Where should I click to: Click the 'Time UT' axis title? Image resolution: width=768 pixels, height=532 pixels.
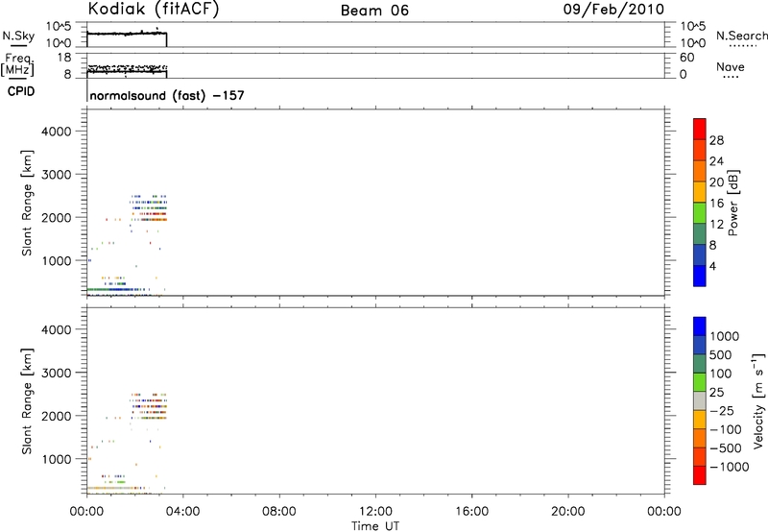(375, 526)
